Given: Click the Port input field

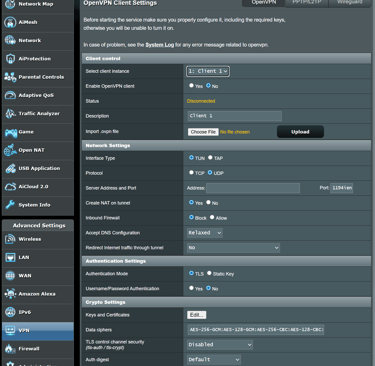Looking at the screenshot, I should (x=341, y=188).
